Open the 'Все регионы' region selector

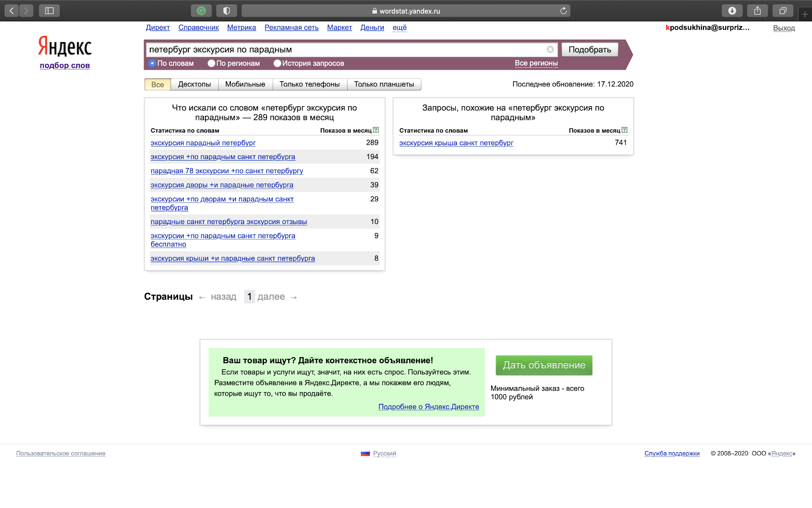(x=536, y=63)
